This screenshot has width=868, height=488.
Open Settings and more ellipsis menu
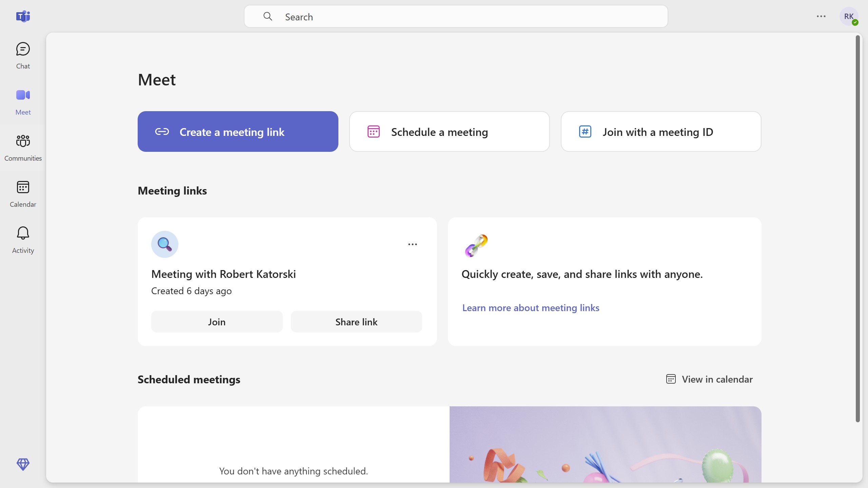pyautogui.click(x=821, y=16)
